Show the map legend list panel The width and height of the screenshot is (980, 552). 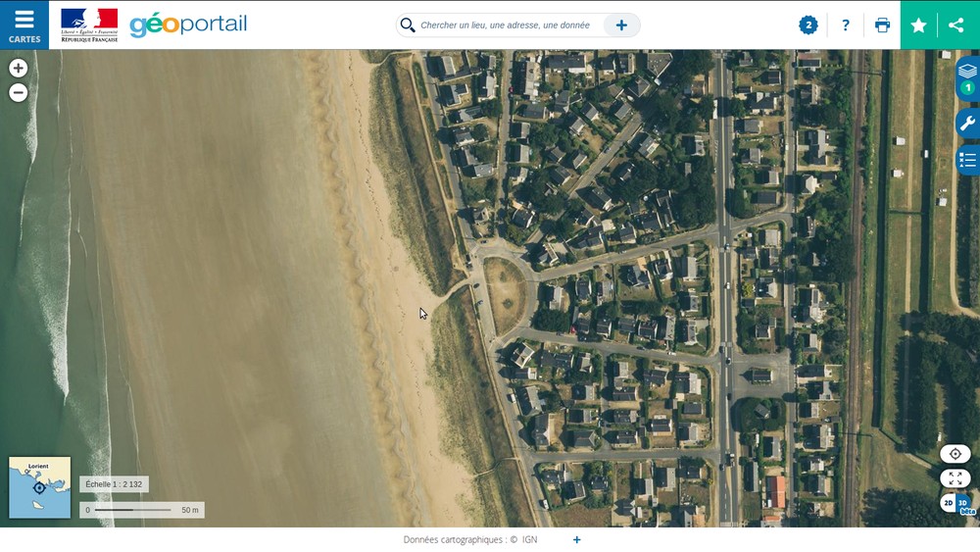coord(967,159)
